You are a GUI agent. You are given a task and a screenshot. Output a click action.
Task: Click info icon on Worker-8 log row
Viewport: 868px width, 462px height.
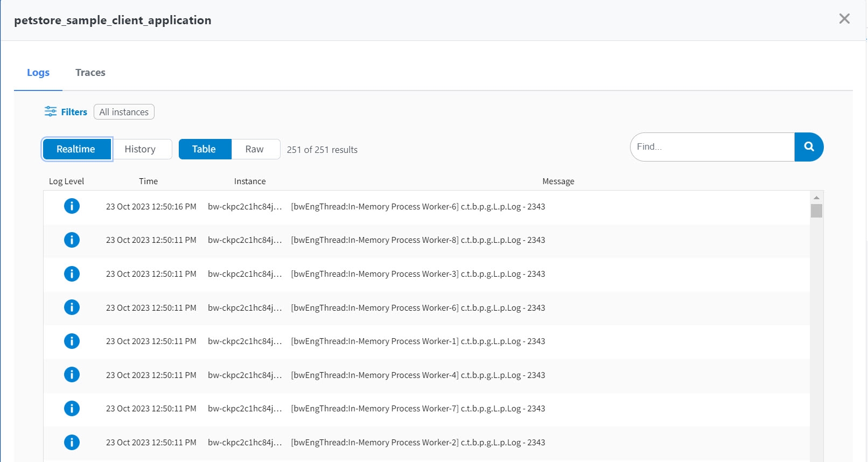coord(72,240)
